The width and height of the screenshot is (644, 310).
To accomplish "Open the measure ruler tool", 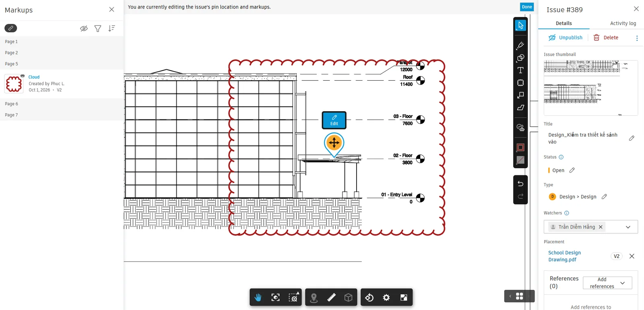I will point(331,298).
